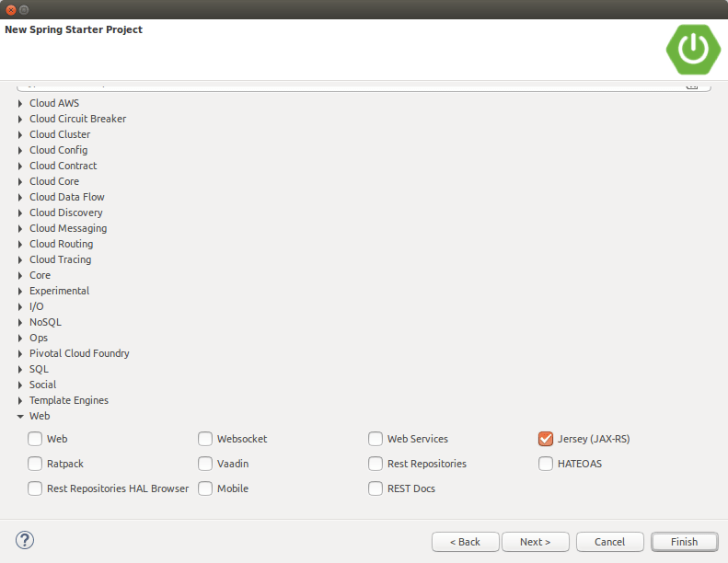The width and height of the screenshot is (728, 563).
Task: Expand the Cloud Core group
Action: tap(20, 182)
